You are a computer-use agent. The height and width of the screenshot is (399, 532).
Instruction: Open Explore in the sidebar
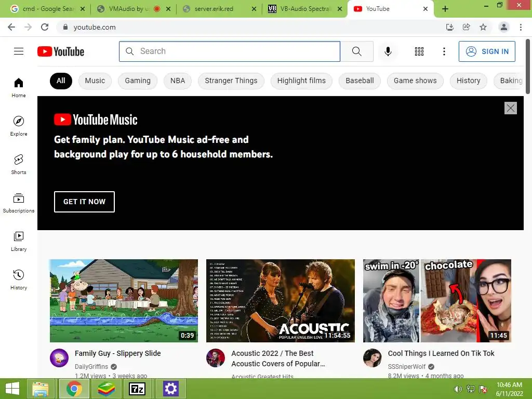point(19,126)
